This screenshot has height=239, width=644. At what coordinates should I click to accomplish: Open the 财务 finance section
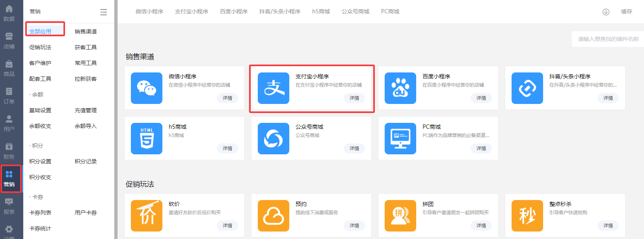tap(9, 151)
